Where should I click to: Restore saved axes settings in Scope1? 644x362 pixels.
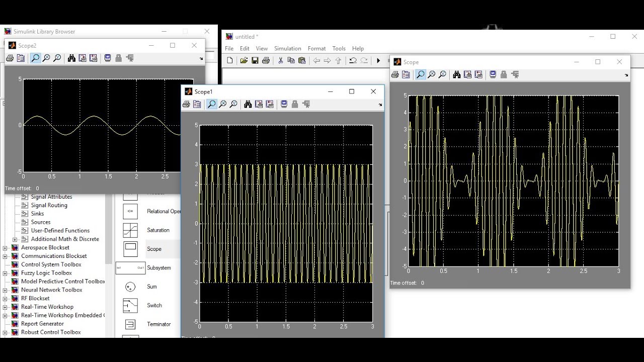click(270, 104)
